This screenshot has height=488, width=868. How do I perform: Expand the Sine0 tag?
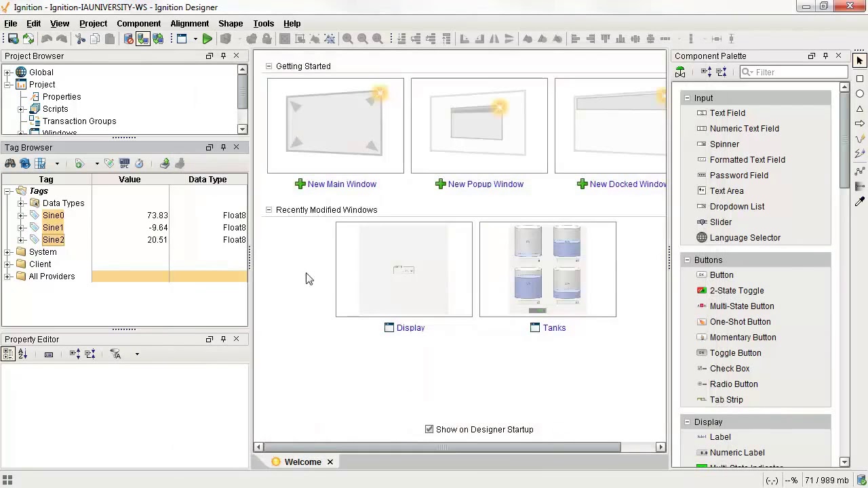22,216
